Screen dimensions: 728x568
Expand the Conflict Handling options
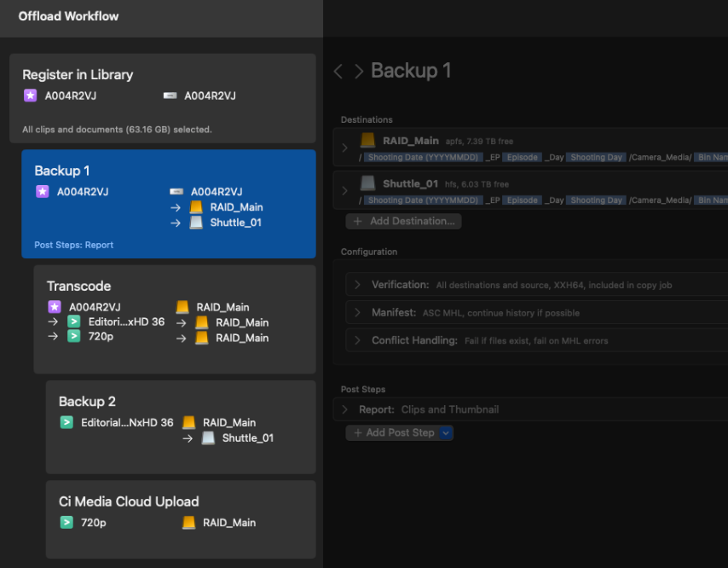(x=358, y=340)
